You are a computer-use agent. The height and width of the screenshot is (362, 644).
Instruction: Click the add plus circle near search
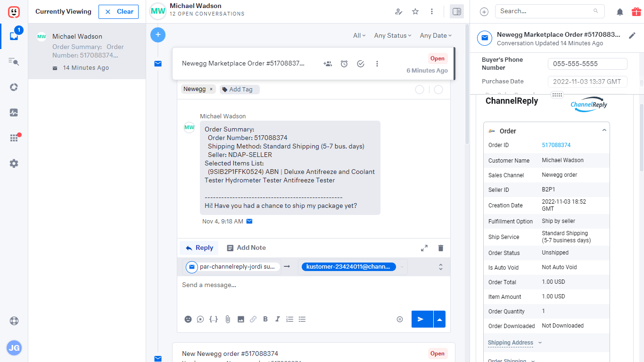coord(484,12)
